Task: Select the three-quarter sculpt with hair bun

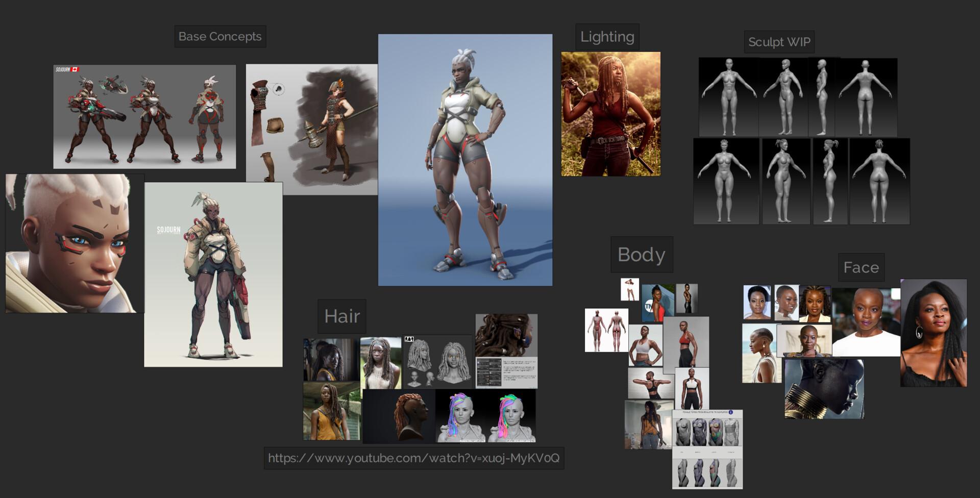Action: coord(786,181)
